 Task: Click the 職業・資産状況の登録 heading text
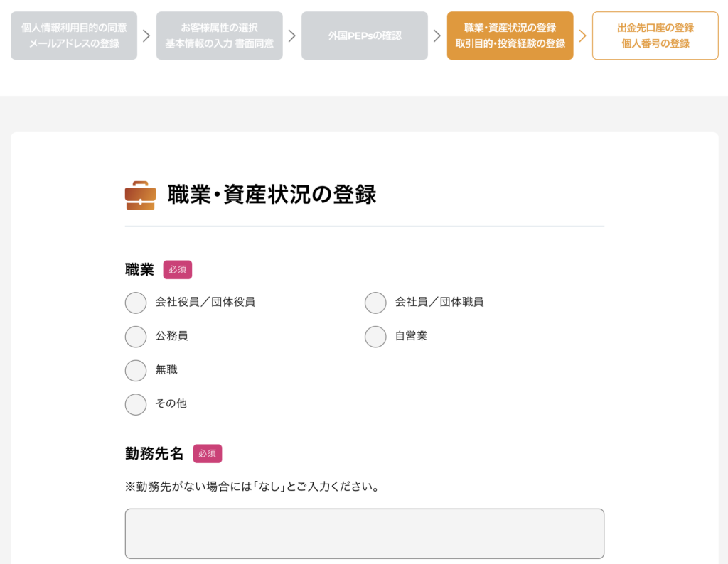pos(272,195)
